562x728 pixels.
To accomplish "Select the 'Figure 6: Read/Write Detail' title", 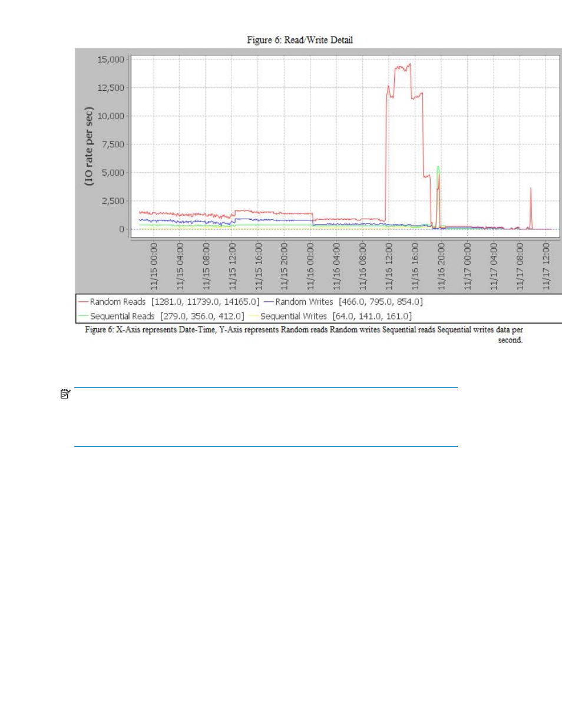I will pyautogui.click(x=300, y=40).
